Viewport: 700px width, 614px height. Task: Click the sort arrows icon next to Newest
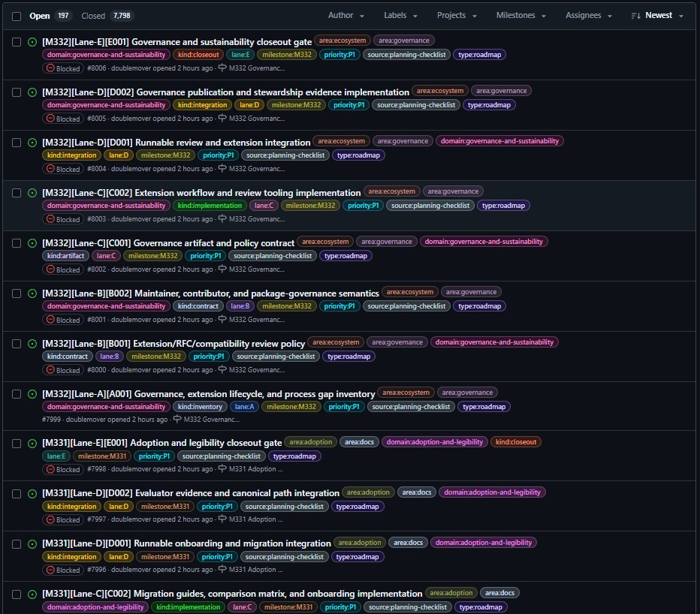click(x=635, y=16)
